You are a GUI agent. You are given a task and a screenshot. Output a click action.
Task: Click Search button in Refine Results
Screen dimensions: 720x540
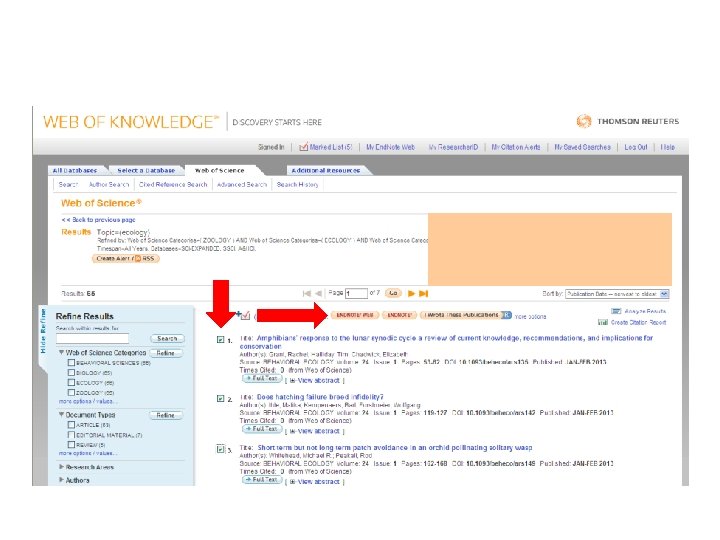coord(167,338)
